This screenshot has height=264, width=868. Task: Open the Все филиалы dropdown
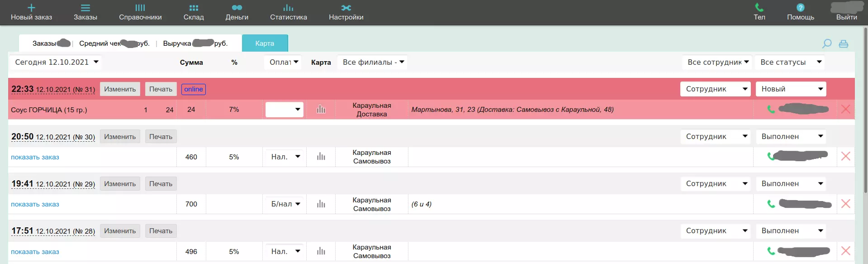(372, 62)
